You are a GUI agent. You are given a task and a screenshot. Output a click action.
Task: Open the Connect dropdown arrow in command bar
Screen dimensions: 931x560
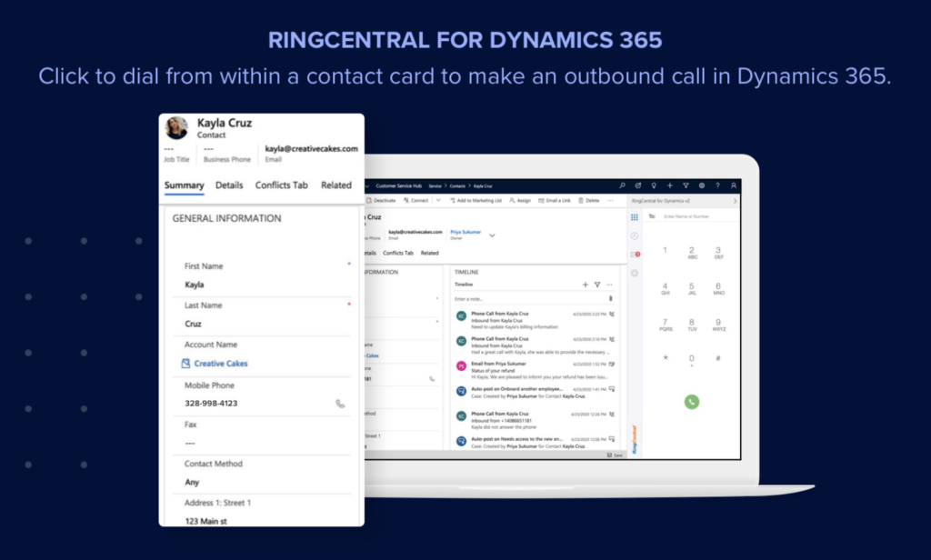tap(438, 200)
